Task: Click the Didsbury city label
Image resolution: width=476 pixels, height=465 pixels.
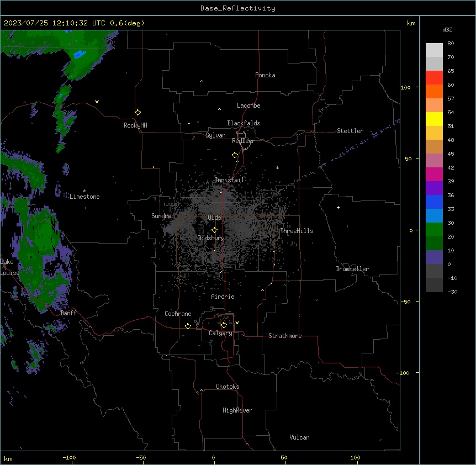Action: pyautogui.click(x=211, y=238)
